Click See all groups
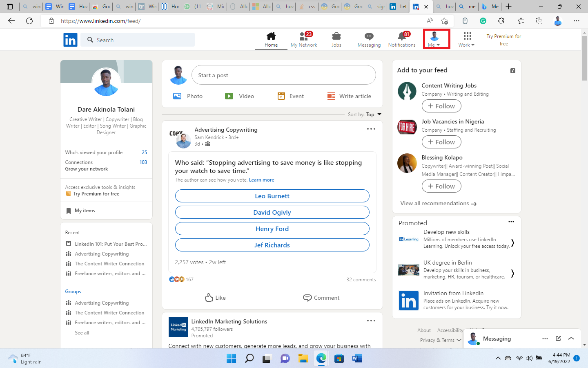 (x=82, y=333)
